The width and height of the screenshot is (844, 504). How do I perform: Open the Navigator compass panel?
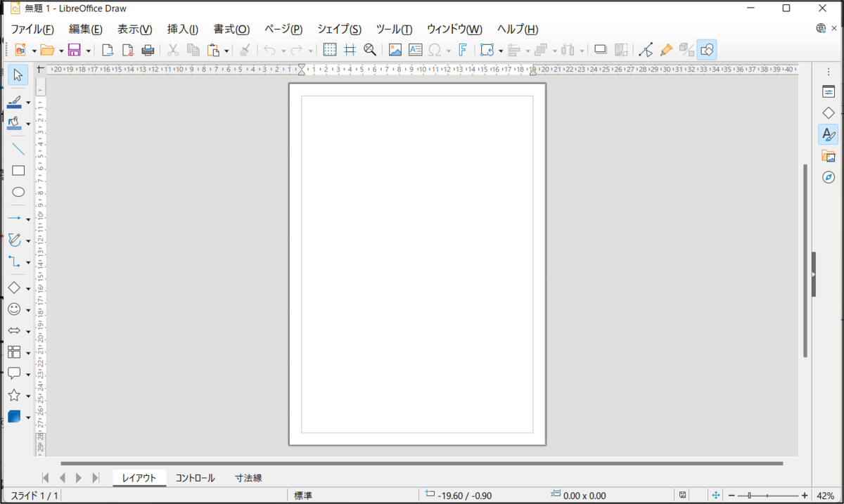click(x=828, y=177)
